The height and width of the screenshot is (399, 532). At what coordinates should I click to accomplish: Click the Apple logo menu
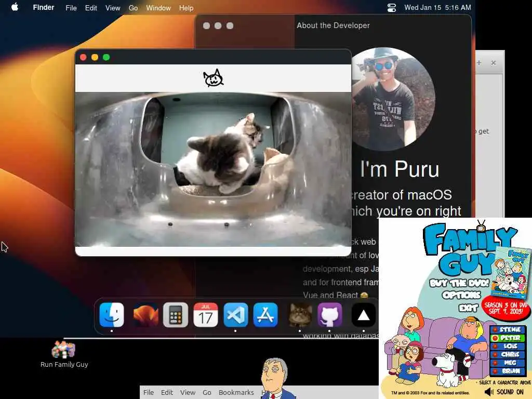[x=15, y=7]
